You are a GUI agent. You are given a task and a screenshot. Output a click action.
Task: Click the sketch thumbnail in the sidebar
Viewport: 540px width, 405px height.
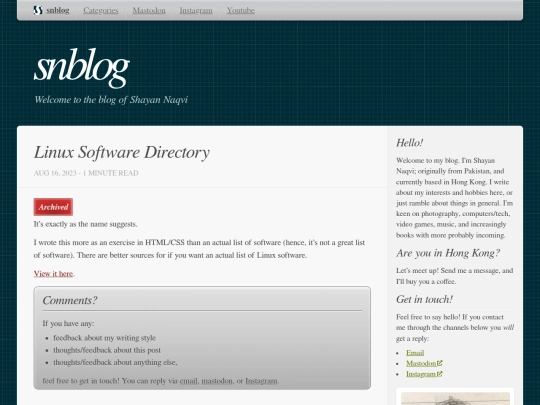pos(455,398)
